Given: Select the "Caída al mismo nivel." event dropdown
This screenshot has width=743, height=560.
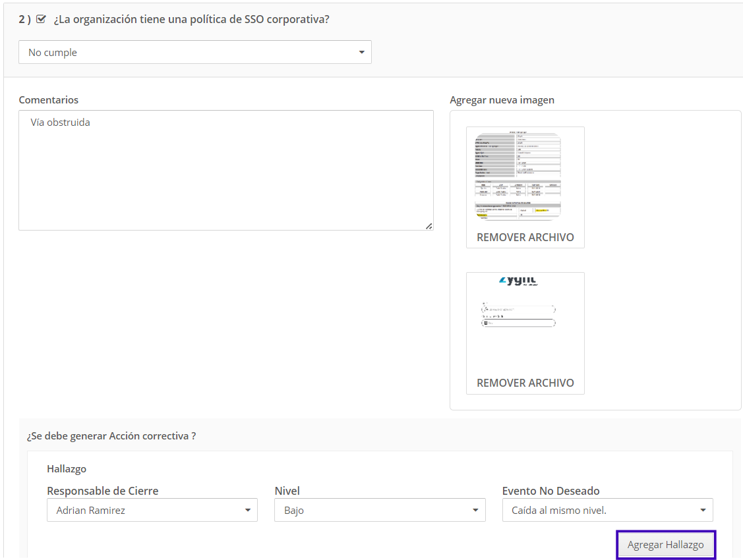Looking at the screenshot, I should coord(607,509).
